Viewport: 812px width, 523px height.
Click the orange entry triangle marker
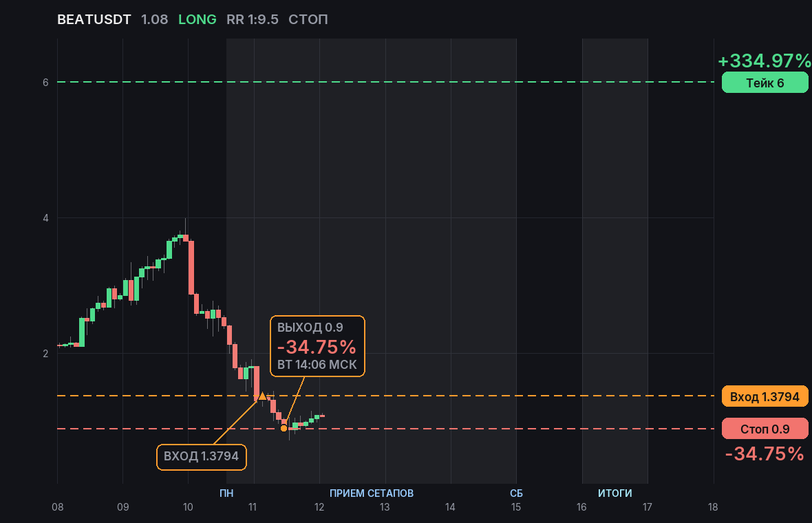(x=262, y=396)
